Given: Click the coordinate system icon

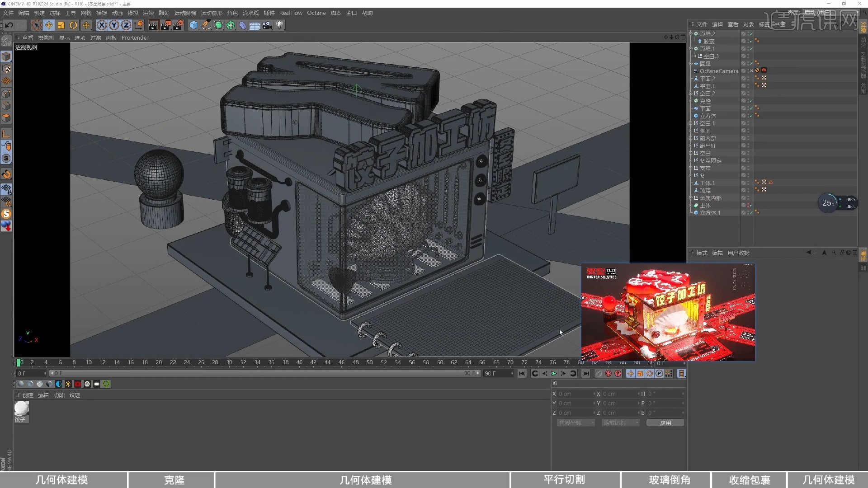Looking at the screenshot, I should pyautogui.click(x=139, y=25).
